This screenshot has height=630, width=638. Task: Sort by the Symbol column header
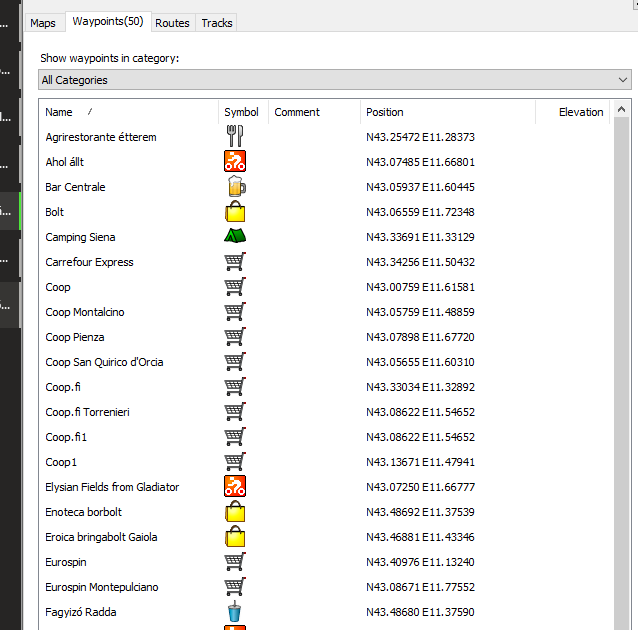pos(243,112)
